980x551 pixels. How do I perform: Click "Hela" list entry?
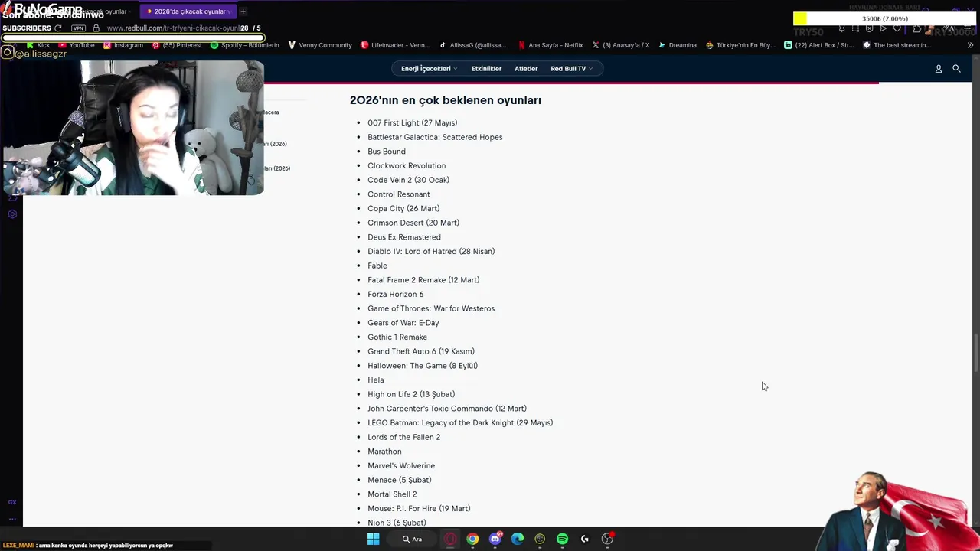(376, 380)
